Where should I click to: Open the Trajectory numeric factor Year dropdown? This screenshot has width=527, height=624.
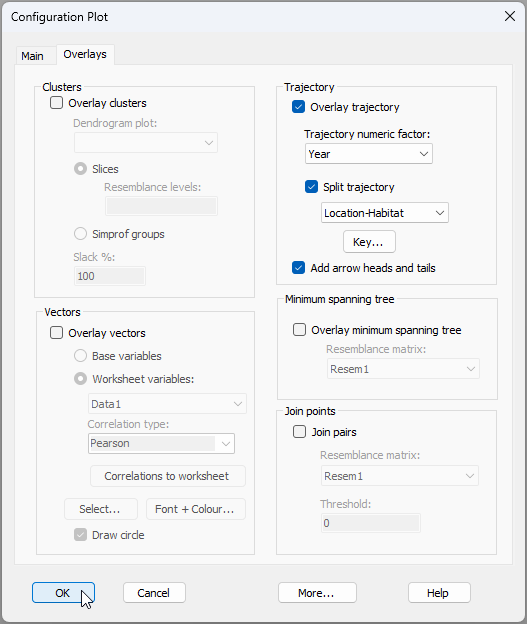369,154
